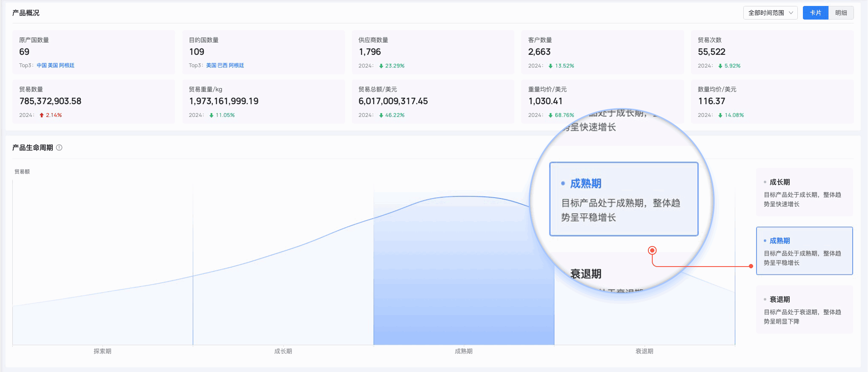
Task: Select the highlighted 成熟期 stage card
Action: point(804,251)
